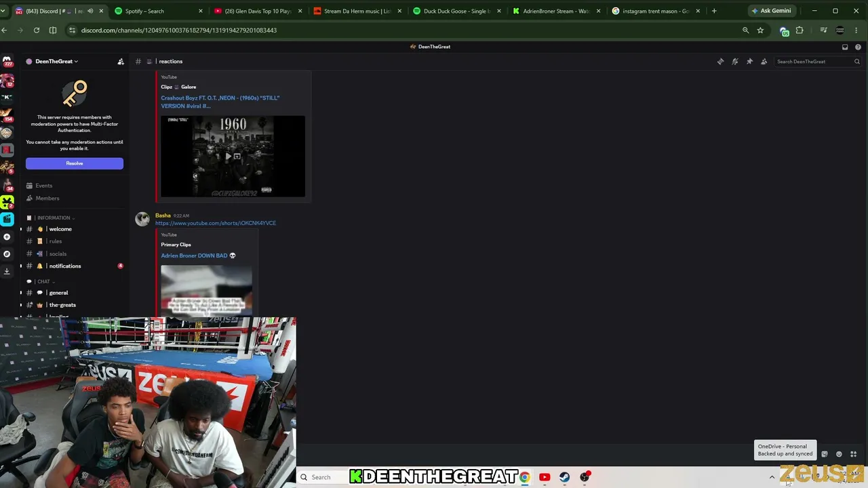
Task: Click the Windows taskbar Search box
Action: 322,477
